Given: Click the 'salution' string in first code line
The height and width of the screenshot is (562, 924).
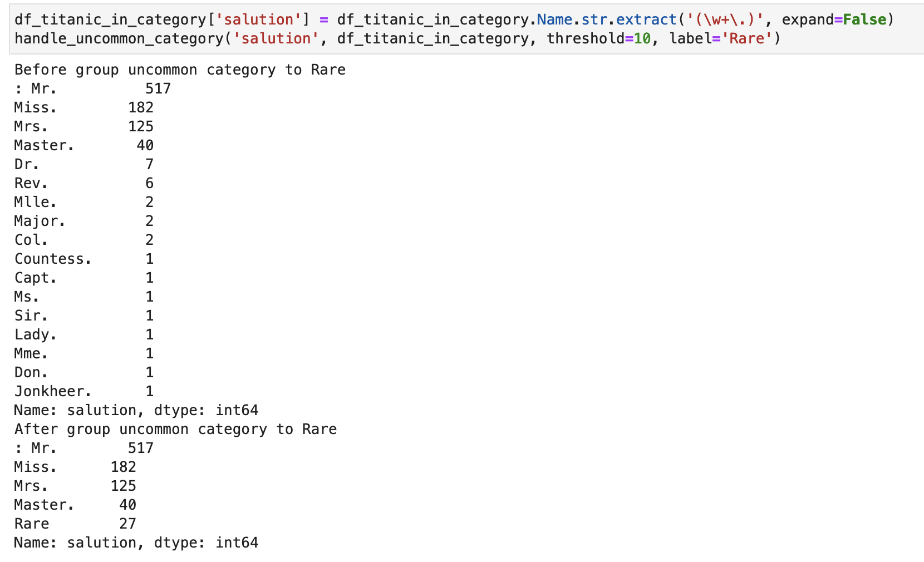Looking at the screenshot, I should (258, 19).
